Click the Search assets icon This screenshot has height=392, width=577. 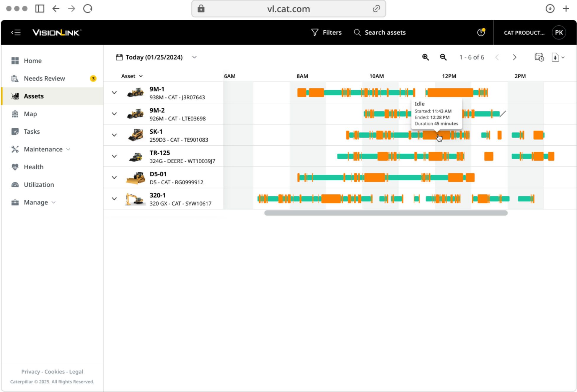pyautogui.click(x=357, y=32)
